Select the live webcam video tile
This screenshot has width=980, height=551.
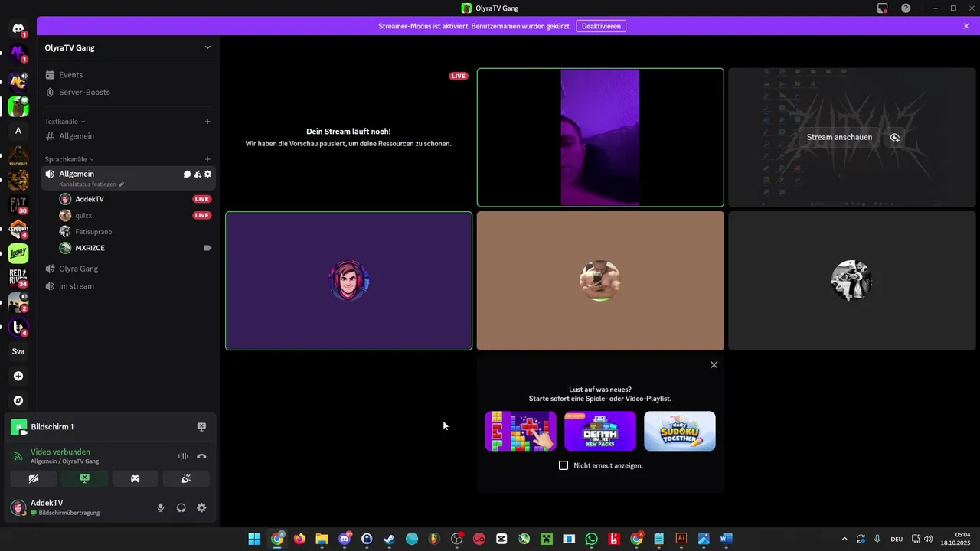600,138
